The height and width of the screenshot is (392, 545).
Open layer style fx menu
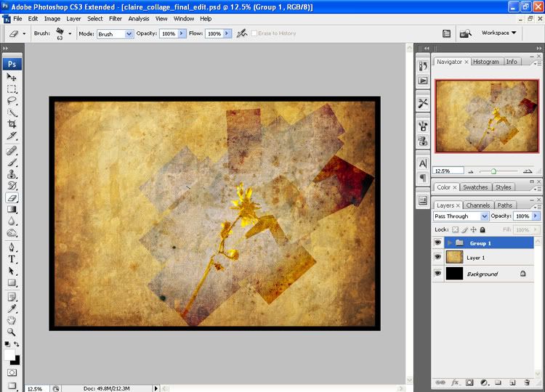click(x=455, y=383)
